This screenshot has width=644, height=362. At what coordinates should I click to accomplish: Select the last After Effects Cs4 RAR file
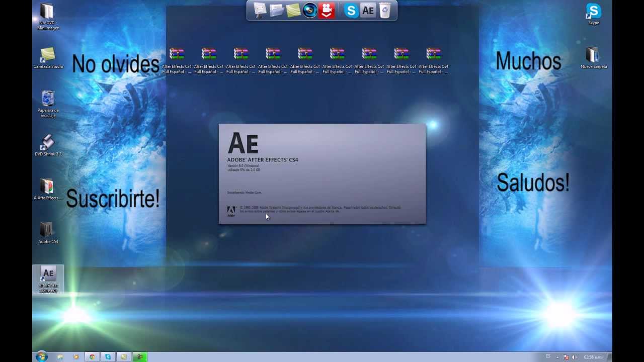point(433,61)
